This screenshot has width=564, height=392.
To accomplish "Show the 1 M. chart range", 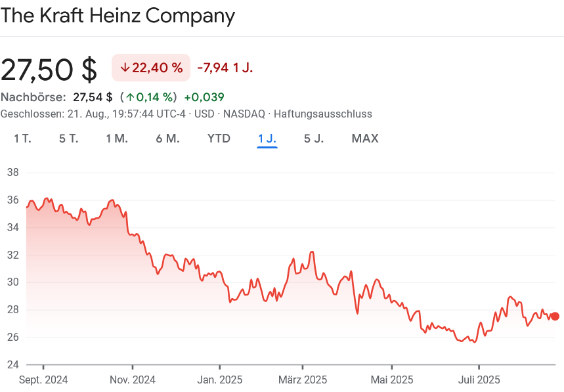I will (117, 139).
